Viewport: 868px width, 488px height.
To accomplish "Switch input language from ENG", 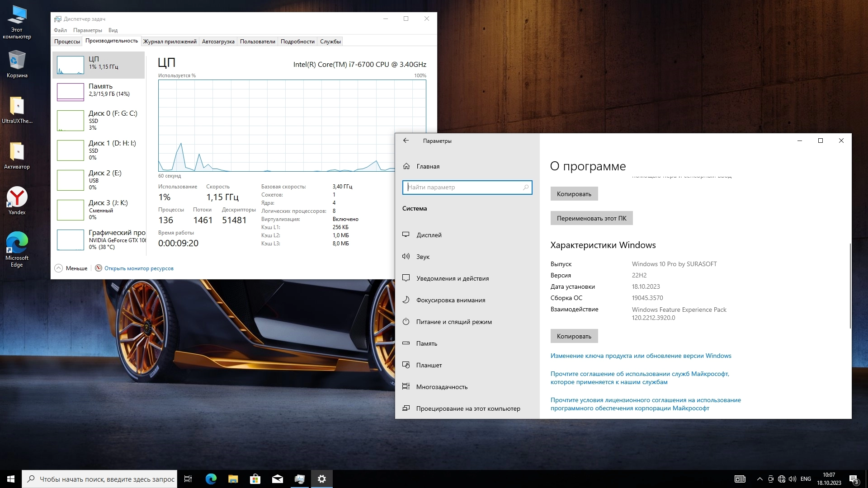I will (x=806, y=479).
